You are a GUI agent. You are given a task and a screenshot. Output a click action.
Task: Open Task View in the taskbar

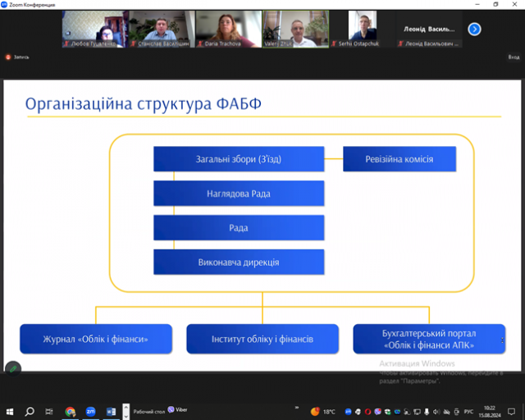(49, 411)
